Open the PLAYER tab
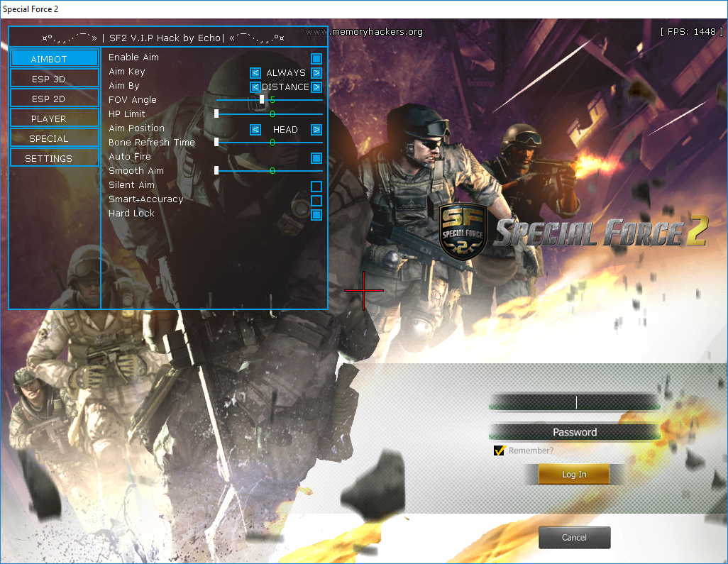The image size is (728, 564). [x=55, y=118]
